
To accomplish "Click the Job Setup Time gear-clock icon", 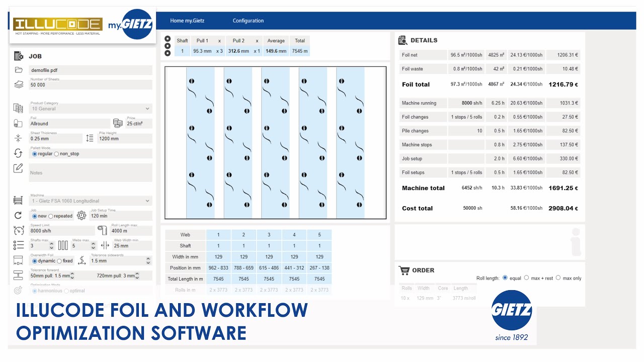I will coord(82,215).
